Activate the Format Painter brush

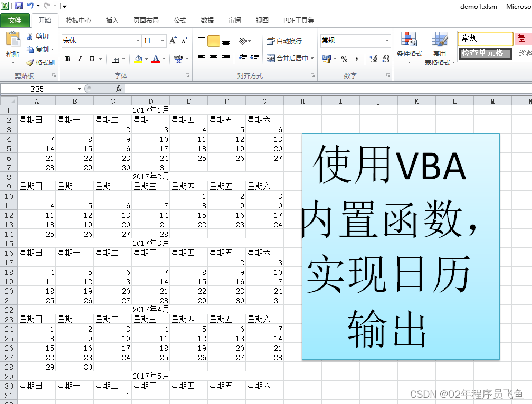(x=30, y=63)
